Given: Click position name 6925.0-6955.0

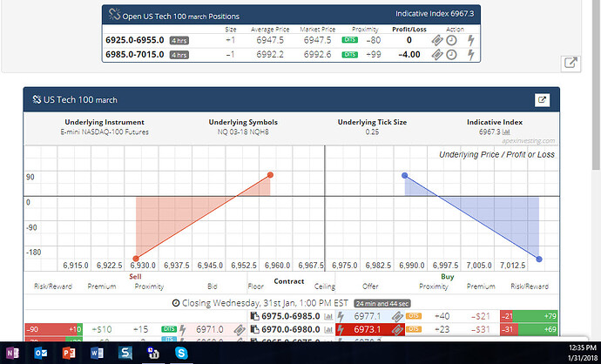Looking at the screenshot, I should pyautogui.click(x=134, y=40).
